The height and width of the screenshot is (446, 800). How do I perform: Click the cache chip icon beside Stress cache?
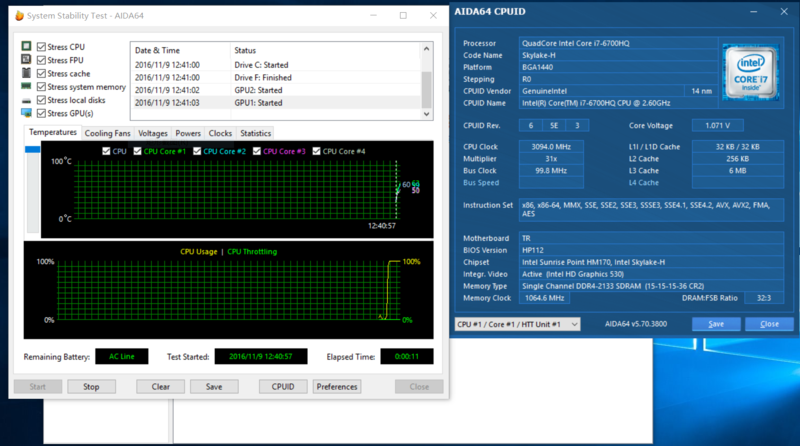[x=27, y=73]
